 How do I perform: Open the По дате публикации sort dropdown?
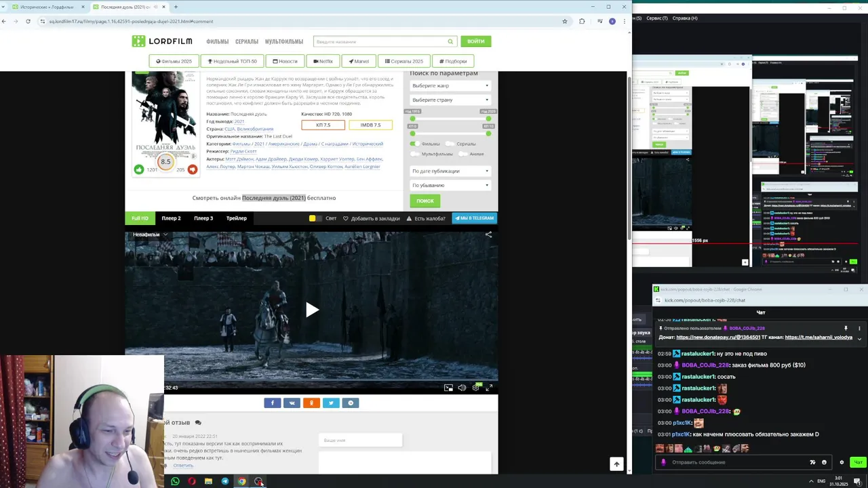coord(450,171)
